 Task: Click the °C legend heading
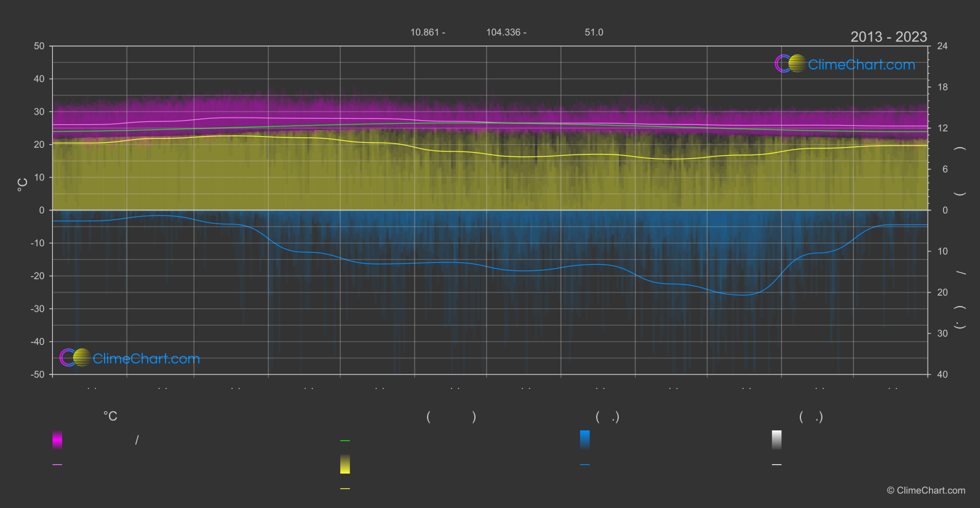point(110,417)
